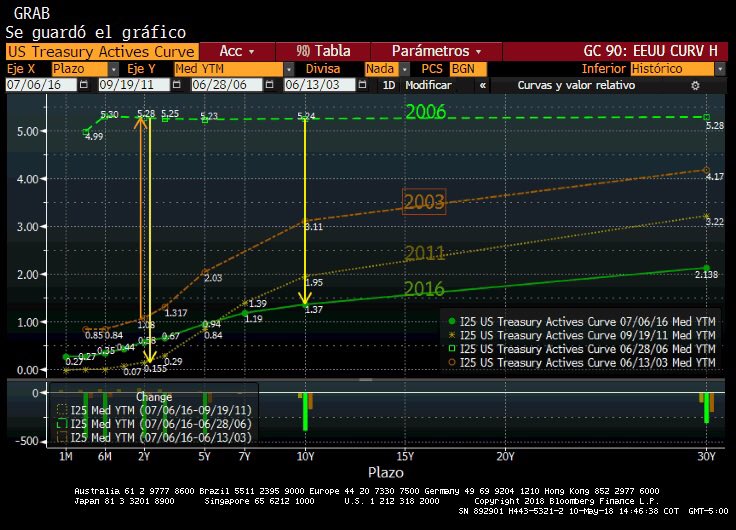Click the 1D period button
Image resolution: width=736 pixels, height=530 pixels.
point(389,85)
